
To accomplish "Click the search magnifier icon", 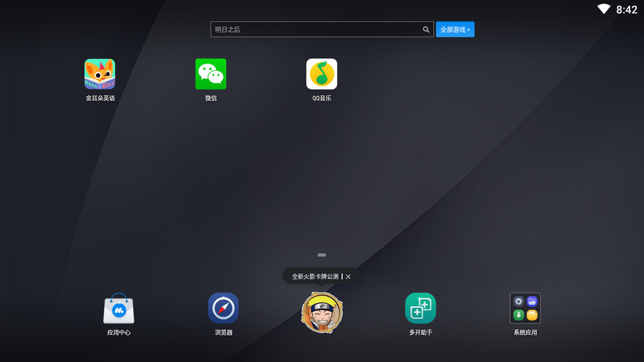I will pyautogui.click(x=426, y=29).
